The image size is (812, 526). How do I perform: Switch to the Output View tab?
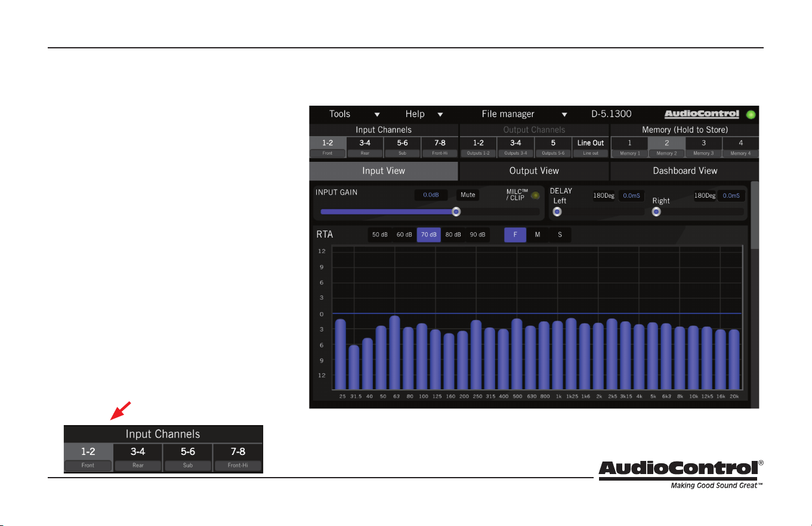[x=534, y=171]
